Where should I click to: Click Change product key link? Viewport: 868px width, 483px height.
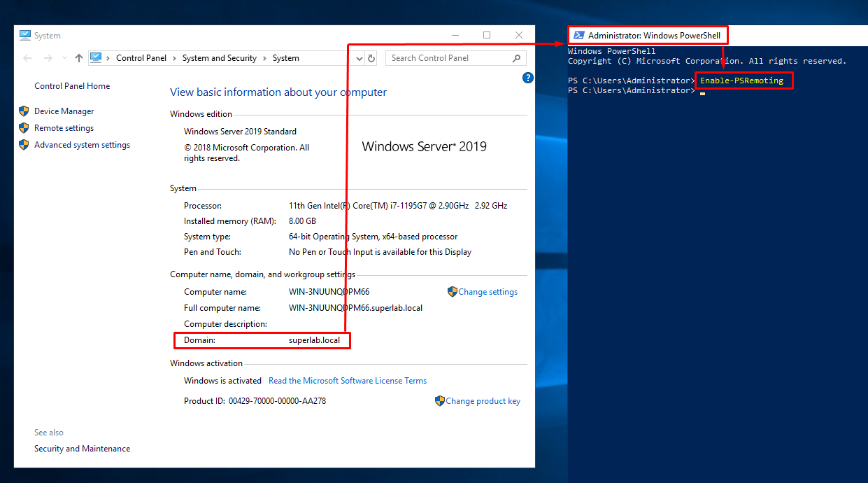(483, 401)
